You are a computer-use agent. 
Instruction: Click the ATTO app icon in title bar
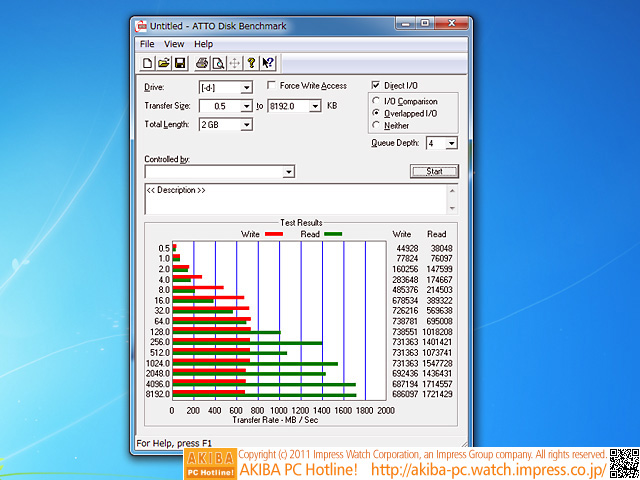pos(142,25)
